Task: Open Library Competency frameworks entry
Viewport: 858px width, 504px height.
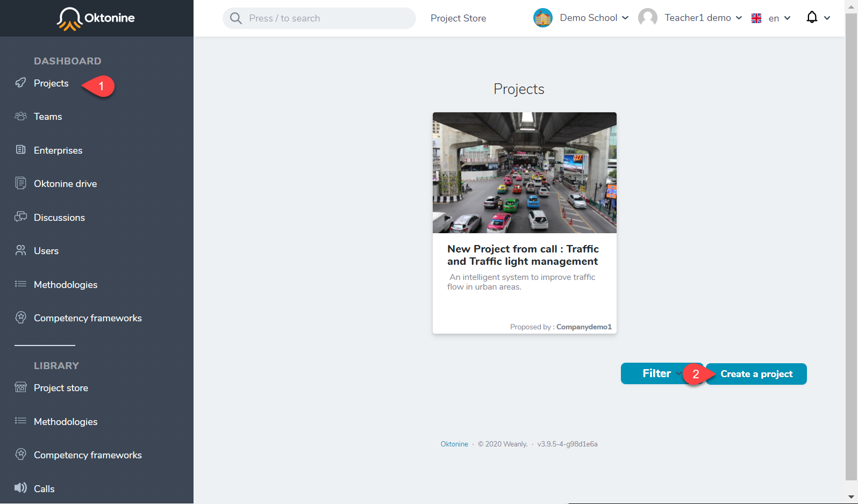Action: [88, 455]
